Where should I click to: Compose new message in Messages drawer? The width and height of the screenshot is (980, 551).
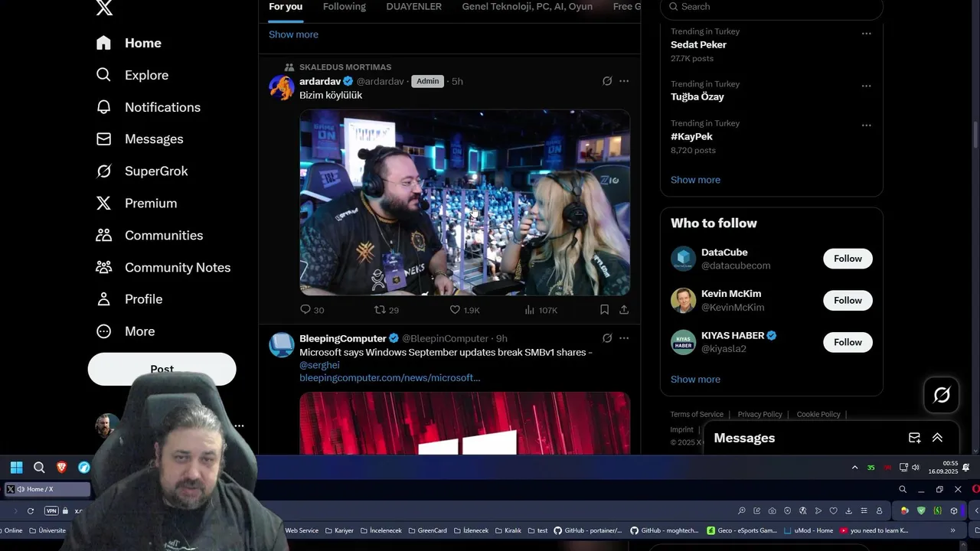(914, 438)
